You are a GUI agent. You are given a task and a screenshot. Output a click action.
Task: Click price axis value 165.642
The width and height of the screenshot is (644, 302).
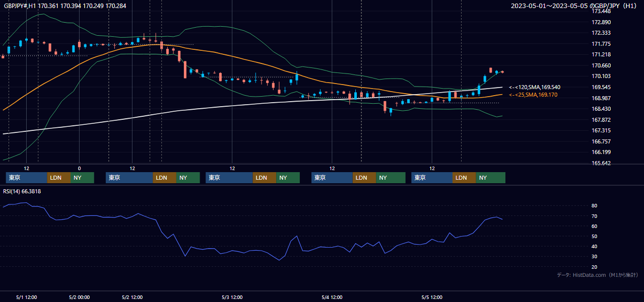(x=601, y=163)
